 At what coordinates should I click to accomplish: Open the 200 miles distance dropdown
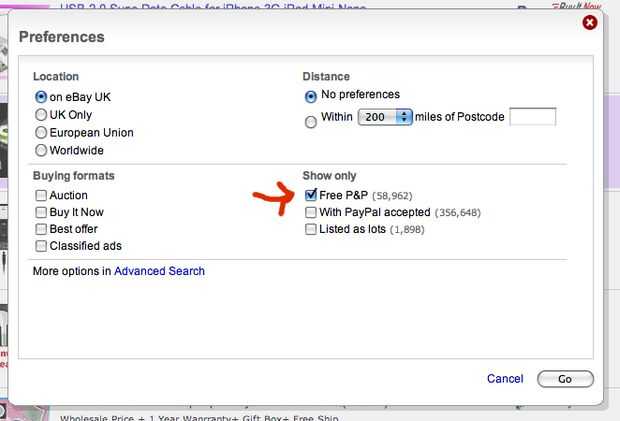[387, 117]
